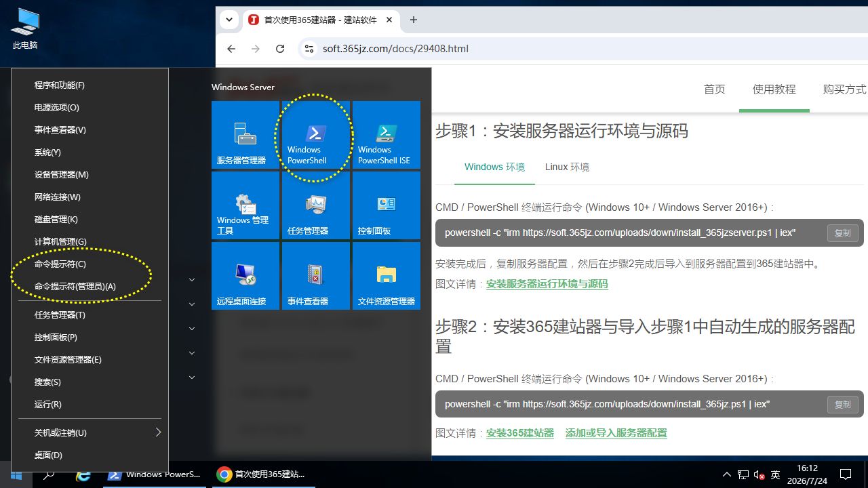
Task: Switch the 英 input method indicator
Action: 776,474
